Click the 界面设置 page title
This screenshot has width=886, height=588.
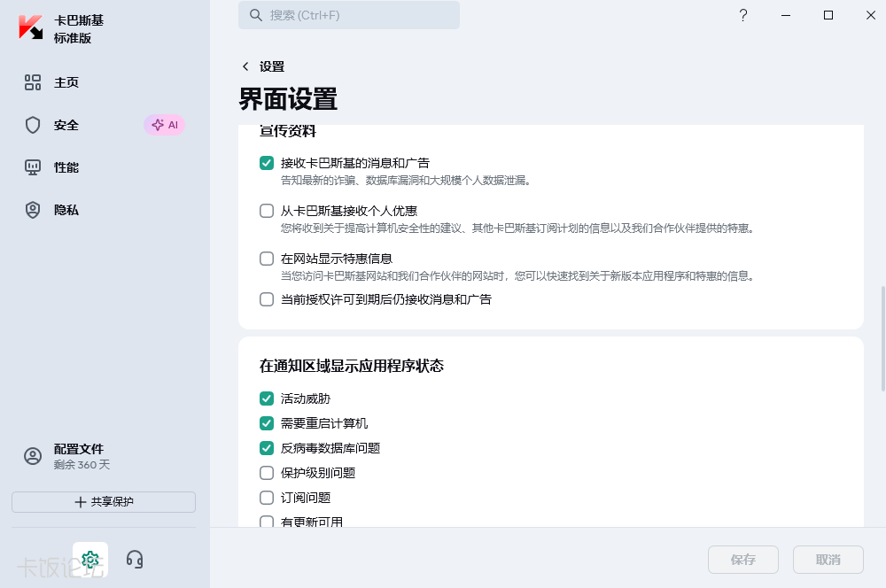click(x=288, y=99)
